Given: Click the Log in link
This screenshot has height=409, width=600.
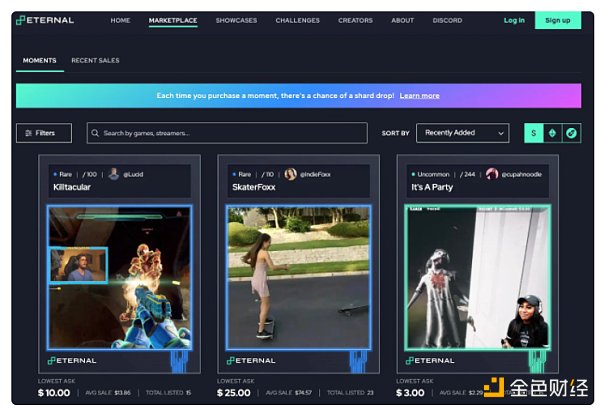Looking at the screenshot, I should pos(514,20).
